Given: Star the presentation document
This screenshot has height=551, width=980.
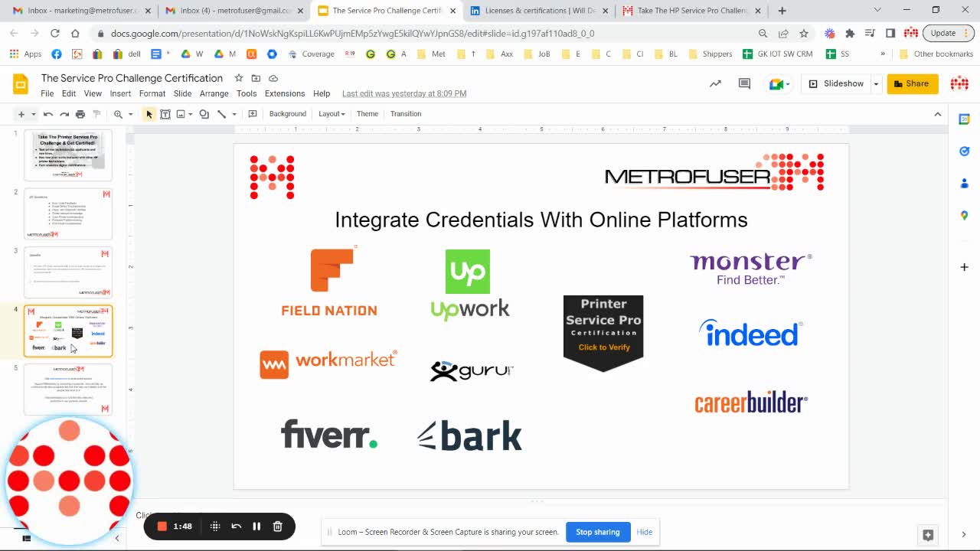Looking at the screenshot, I should pyautogui.click(x=239, y=78).
